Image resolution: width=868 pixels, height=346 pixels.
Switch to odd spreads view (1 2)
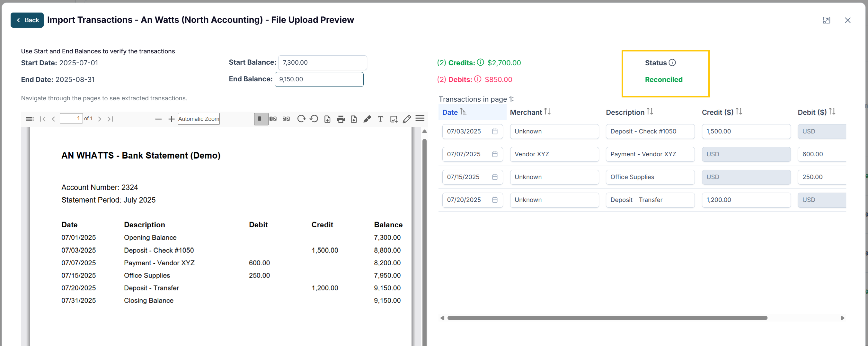pyautogui.click(x=273, y=119)
